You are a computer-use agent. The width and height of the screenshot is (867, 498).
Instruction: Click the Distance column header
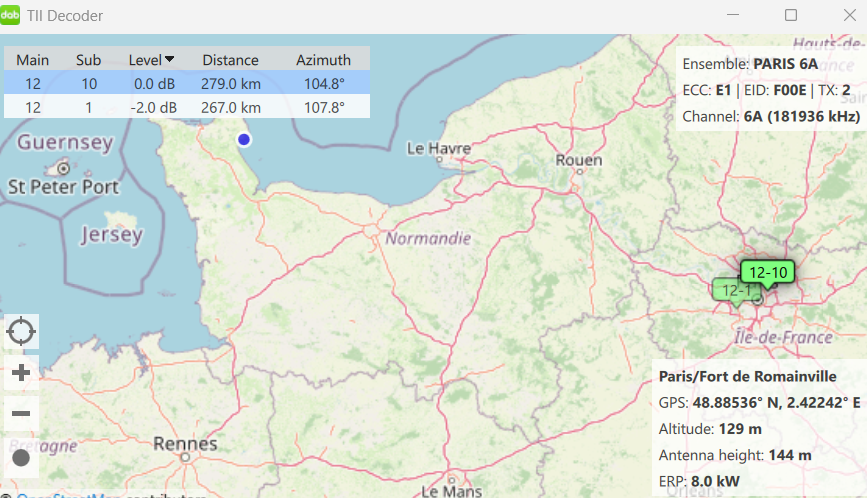tap(231, 60)
